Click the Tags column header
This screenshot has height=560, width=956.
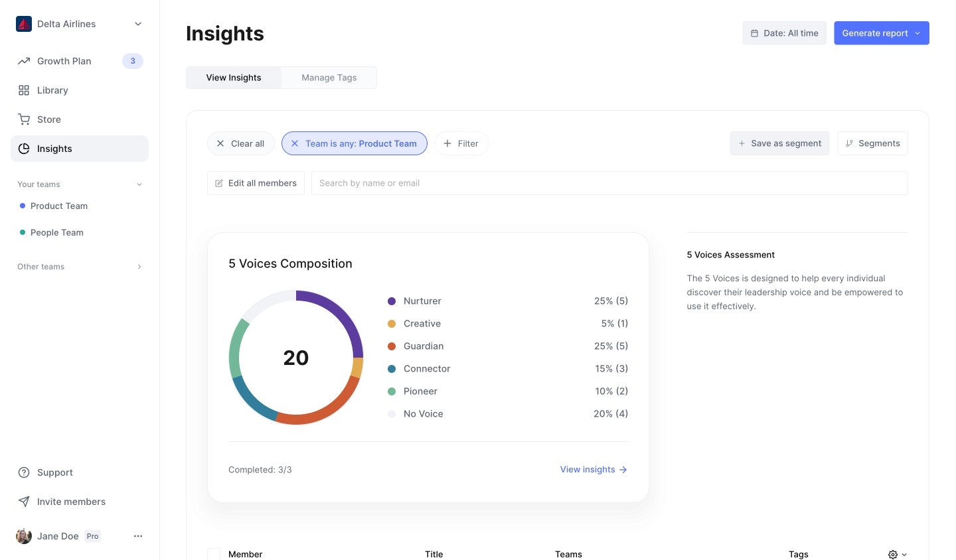pos(799,555)
